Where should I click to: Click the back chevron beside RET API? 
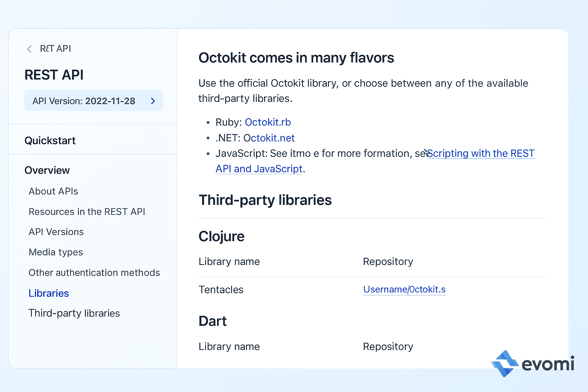click(x=29, y=49)
